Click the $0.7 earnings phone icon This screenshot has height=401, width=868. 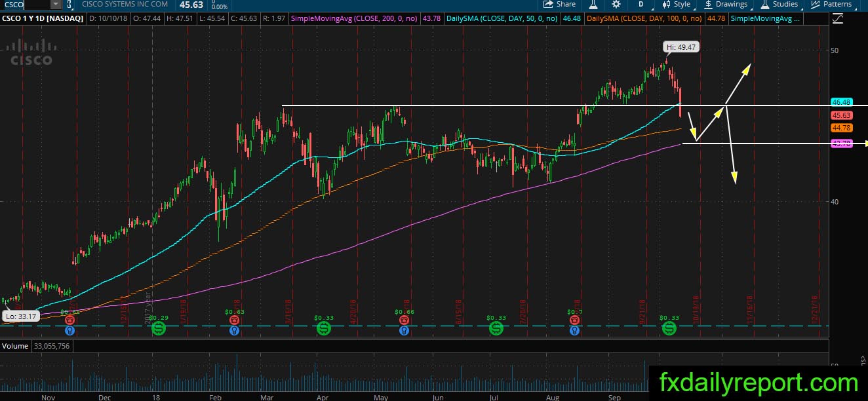575,320
